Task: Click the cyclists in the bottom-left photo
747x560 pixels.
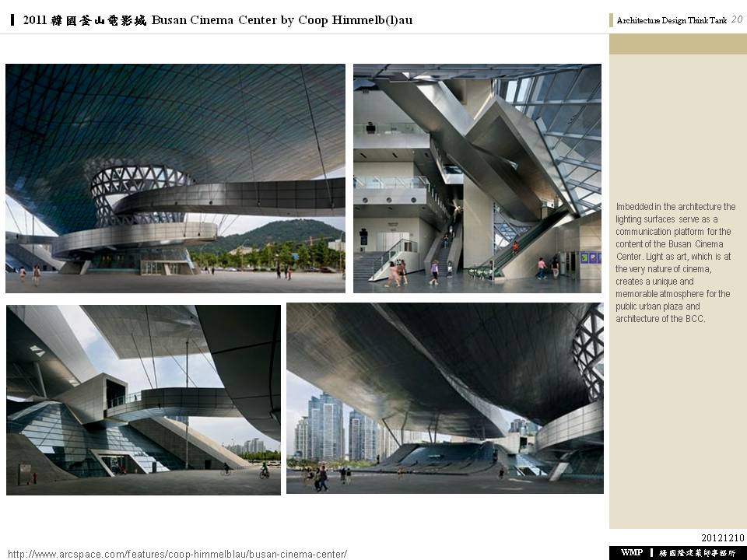Action: point(263,470)
